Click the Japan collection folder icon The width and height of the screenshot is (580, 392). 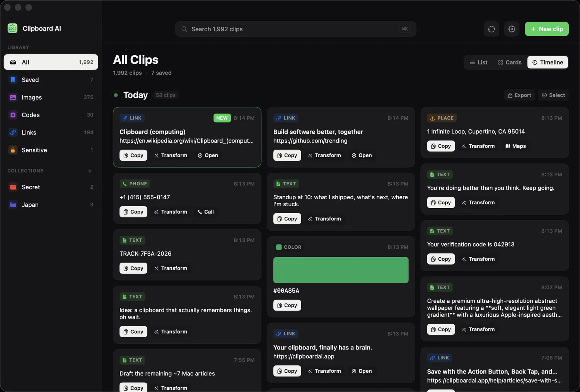tap(13, 205)
